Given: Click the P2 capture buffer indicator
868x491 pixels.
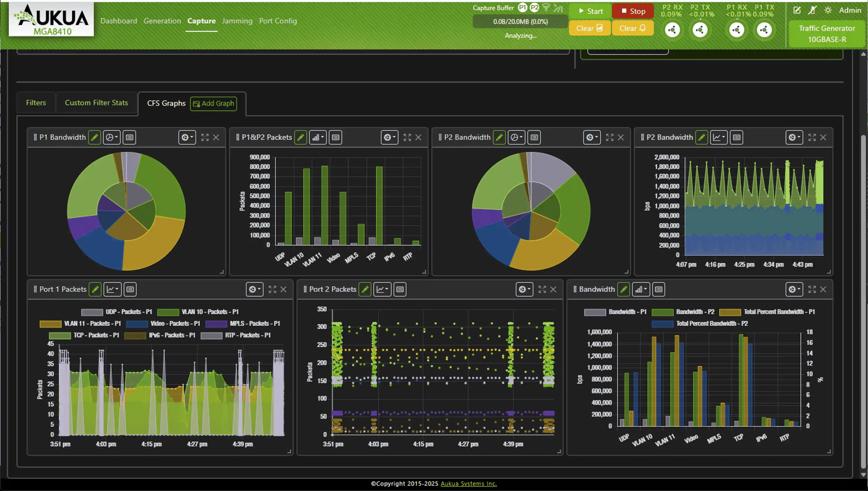Looking at the screenshot, I should (x=534, y=7).
